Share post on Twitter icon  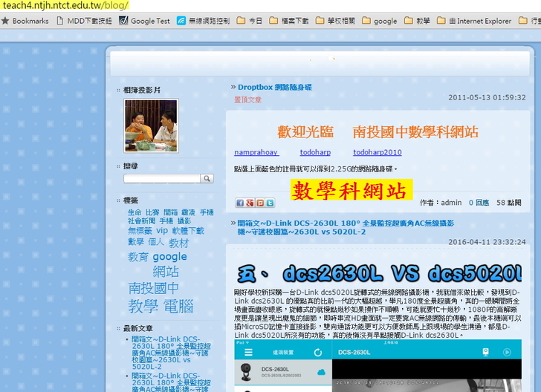(270, 203)
